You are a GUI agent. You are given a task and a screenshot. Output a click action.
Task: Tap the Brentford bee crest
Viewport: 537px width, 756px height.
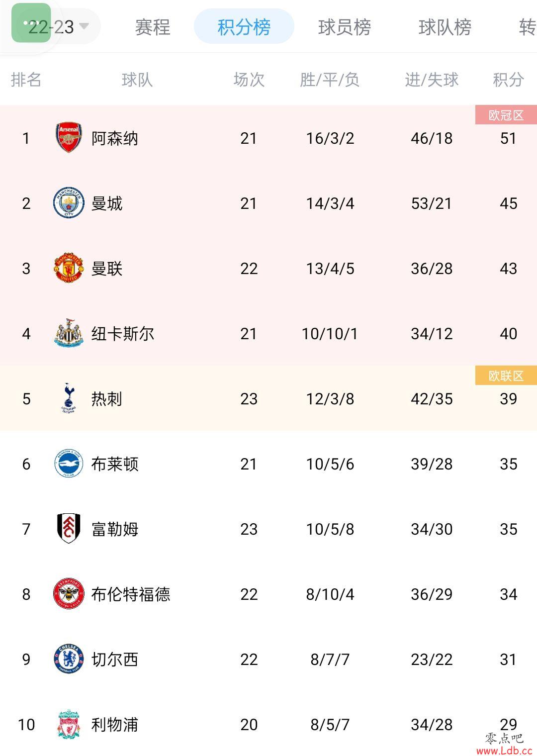pyautogui.click(x=69, y=594)
